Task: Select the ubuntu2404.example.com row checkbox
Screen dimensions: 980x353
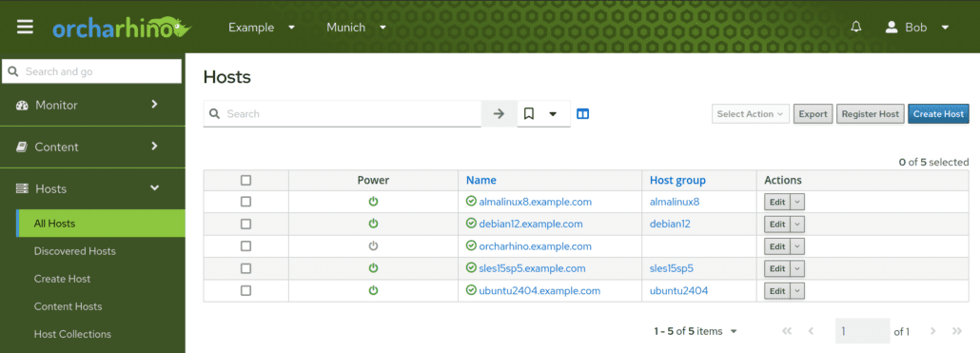Action: (245, 290)
